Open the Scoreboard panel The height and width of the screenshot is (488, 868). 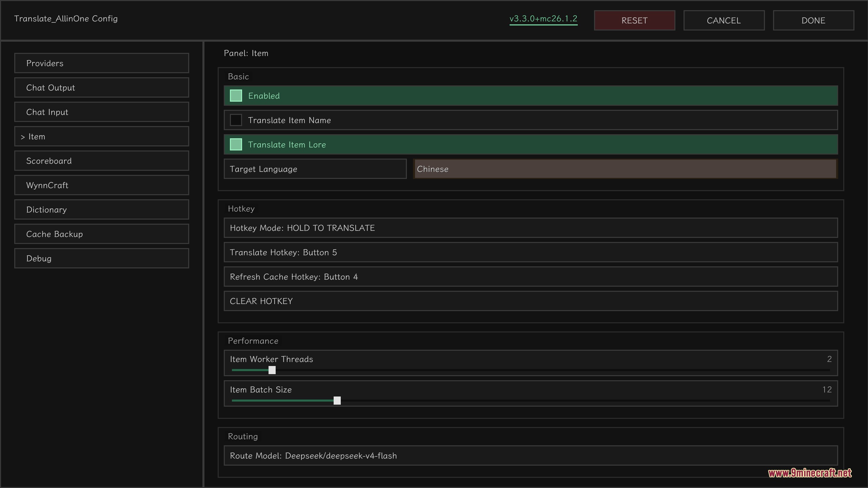coord(101,161)
